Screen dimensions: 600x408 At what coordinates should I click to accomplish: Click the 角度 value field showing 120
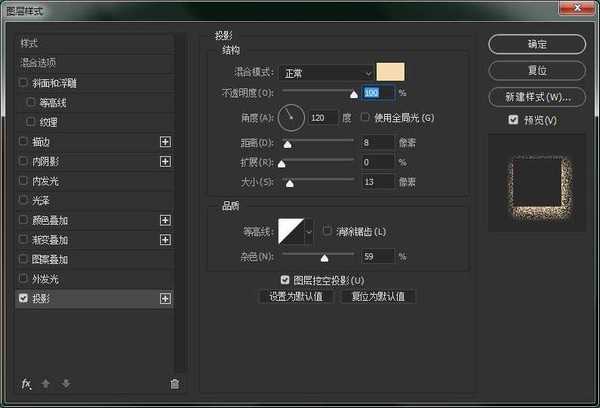(x=323, y=118)
